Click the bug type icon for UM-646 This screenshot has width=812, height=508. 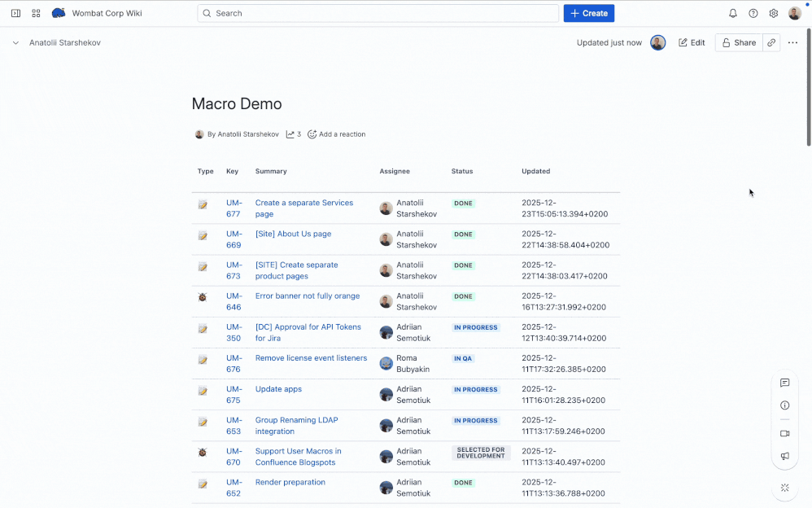tap(203, 297)
